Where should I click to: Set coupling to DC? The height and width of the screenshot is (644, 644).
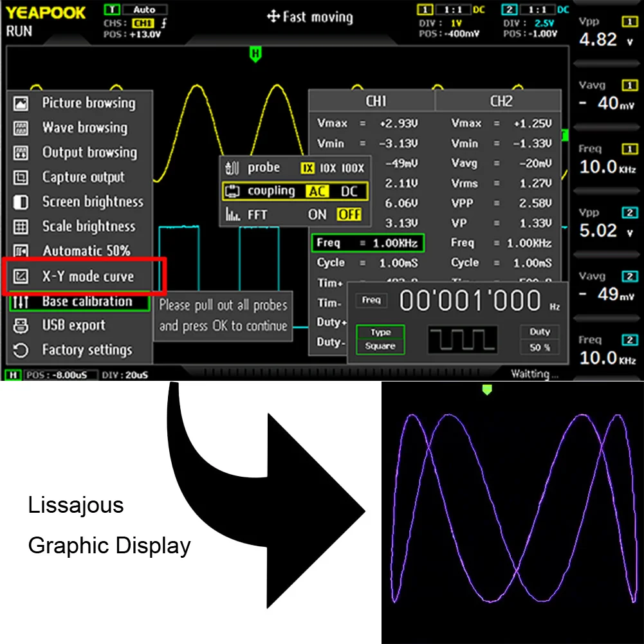(x=349, y=191)
